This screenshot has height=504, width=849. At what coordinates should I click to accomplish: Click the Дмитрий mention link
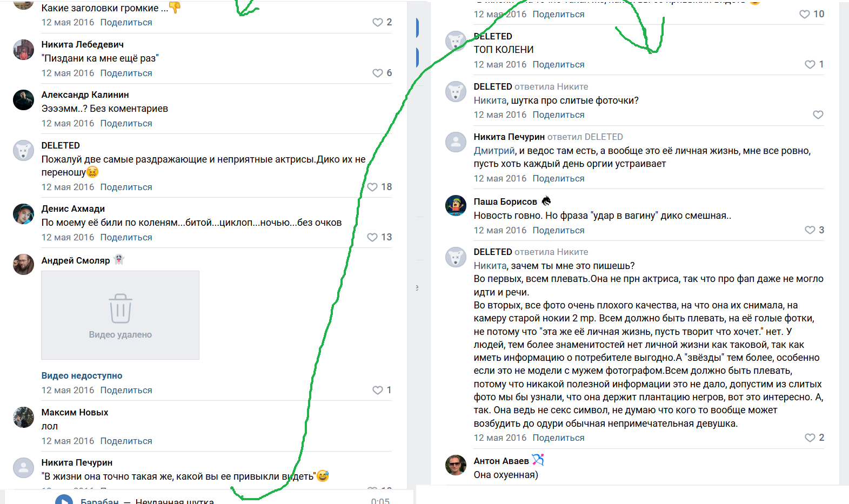coord(494,151)
